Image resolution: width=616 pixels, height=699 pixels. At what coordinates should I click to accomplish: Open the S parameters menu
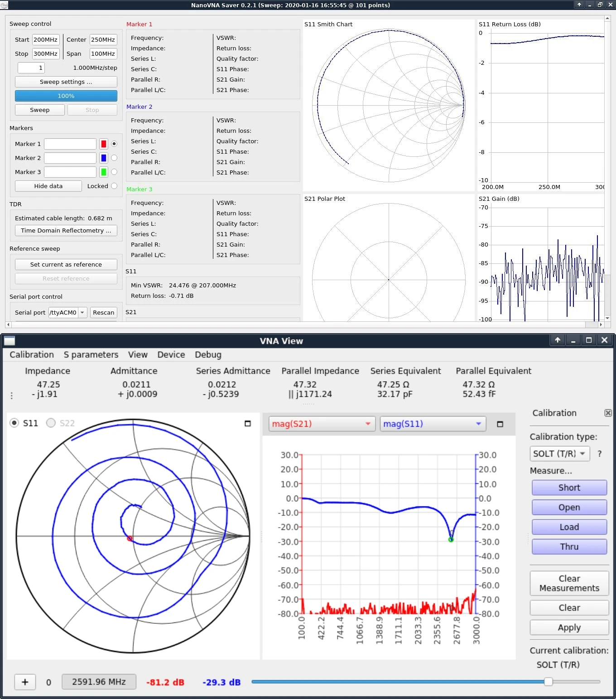(91, 354)
